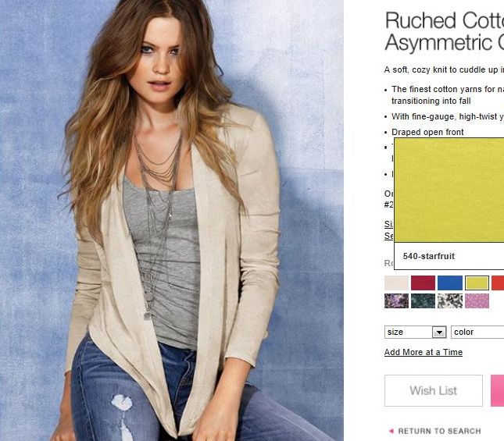The width and height of the screenshot is (504, 441).
Task: Click the model product photo
Action: [172, 220]
